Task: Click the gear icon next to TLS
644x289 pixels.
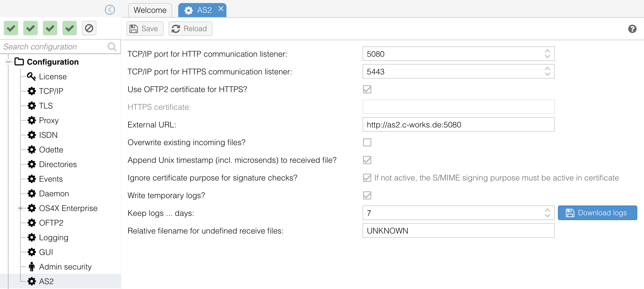Action: tap(32, 106)
